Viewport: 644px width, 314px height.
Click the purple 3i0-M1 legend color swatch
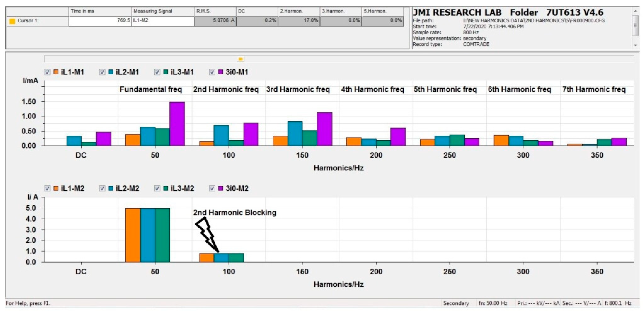point(221,72)
